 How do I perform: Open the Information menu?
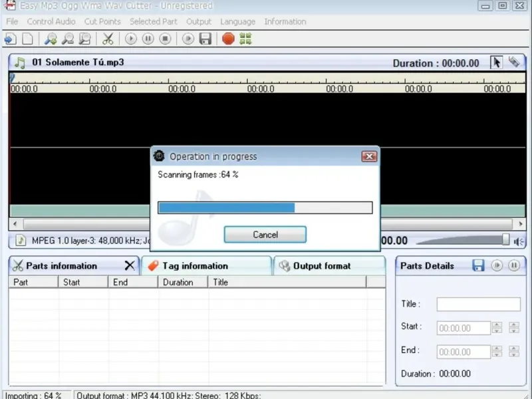(285, 21)
